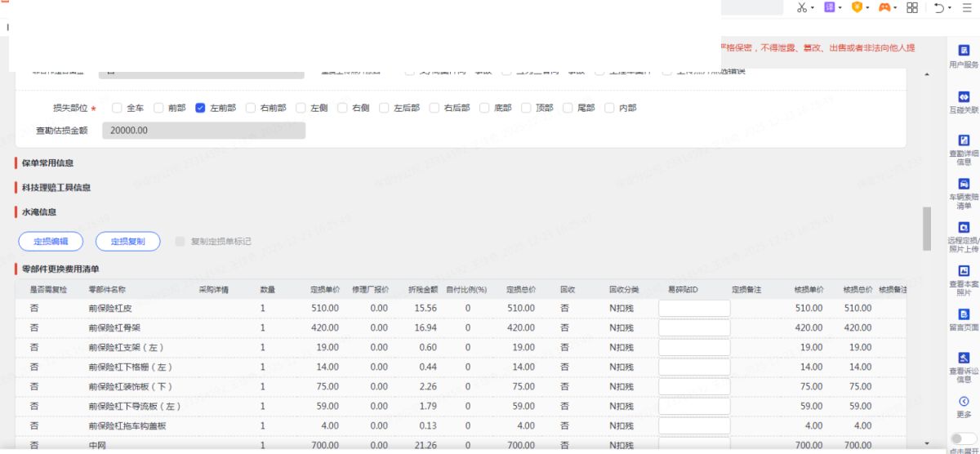
Task: Open the 车辆索赔清单 sidebar icon
Action: [964, 185]
